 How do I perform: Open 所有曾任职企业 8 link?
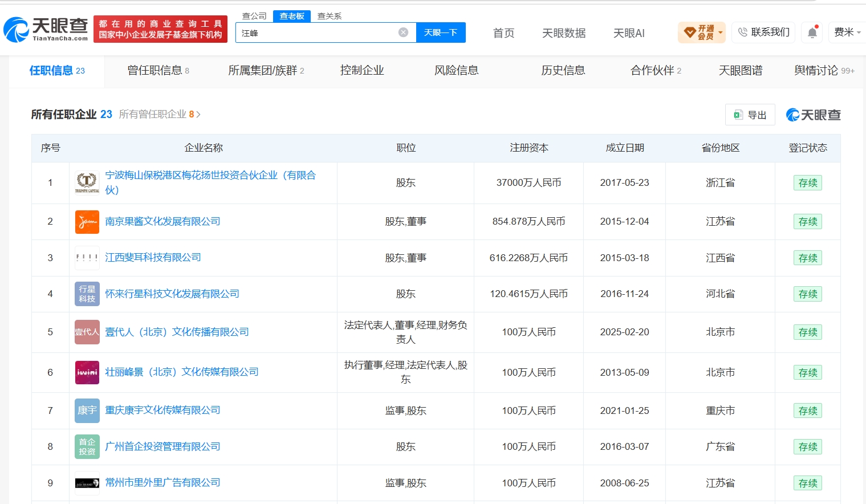click(x=160, y=115)
